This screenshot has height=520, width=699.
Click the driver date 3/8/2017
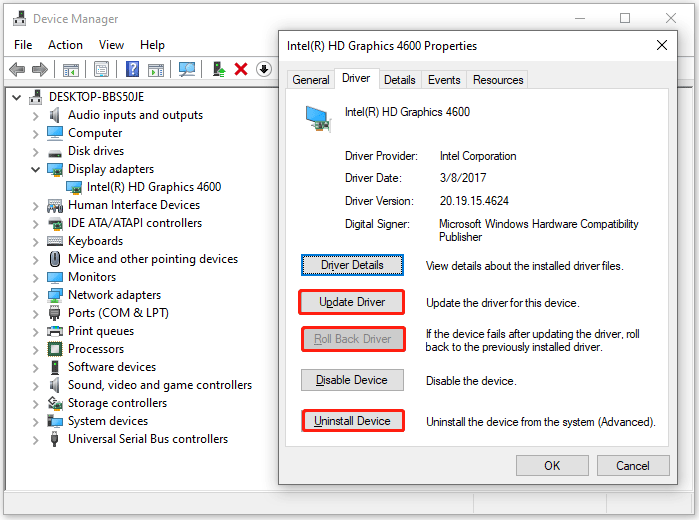[x=463, y=178]
